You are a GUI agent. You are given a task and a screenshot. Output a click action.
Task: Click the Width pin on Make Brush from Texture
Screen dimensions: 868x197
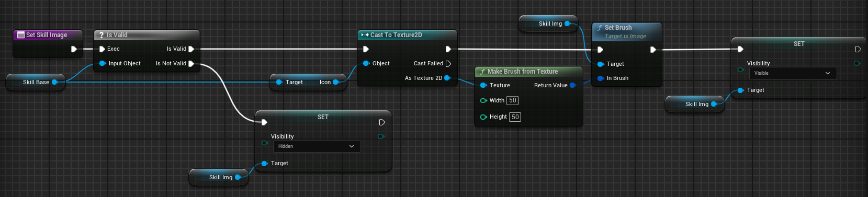483,100
